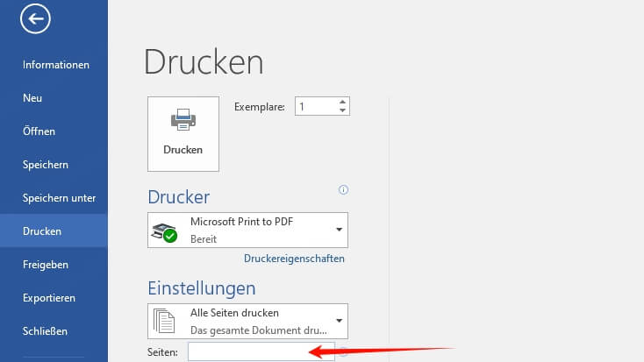Image resolution: width=644 pixels, height=362 pixels.
Task: Increase Exemplare with the up arrow
Action: pos(342,102)
